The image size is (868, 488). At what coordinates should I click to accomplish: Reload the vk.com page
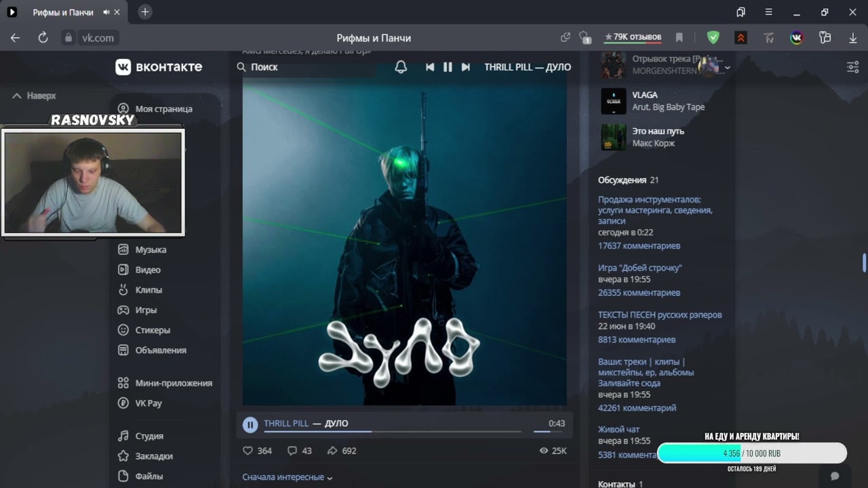[43, 38]
